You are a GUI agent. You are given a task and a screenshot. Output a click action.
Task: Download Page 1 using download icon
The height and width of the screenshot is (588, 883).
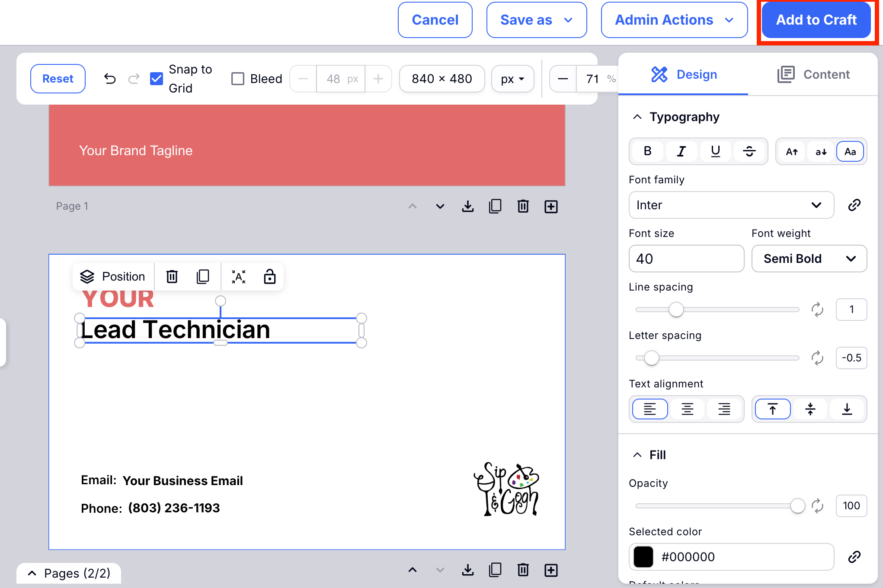[x=467, y=206]
